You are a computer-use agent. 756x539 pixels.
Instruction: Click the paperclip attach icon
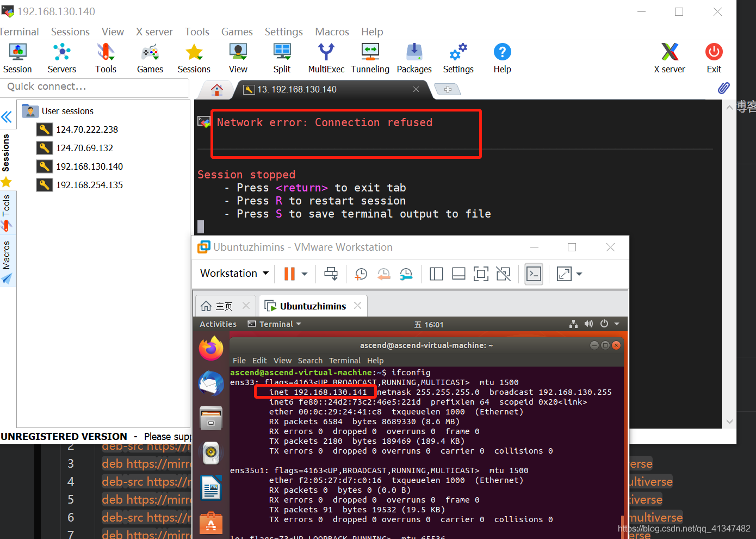724,88
